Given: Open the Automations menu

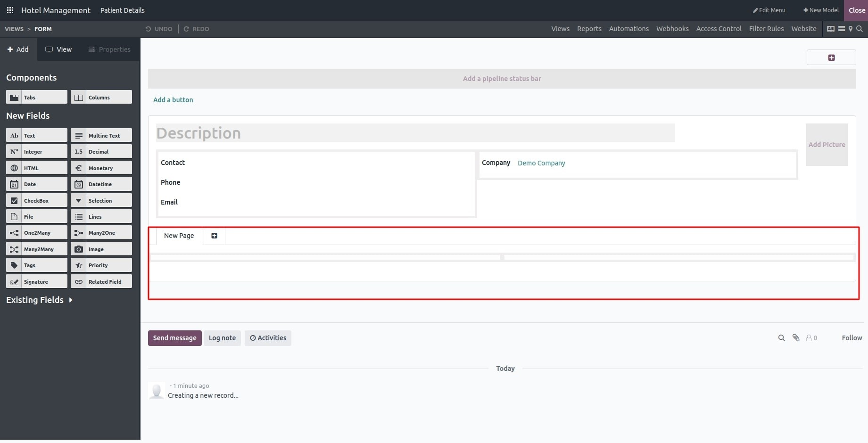Looking at the screenshot, I should [628, 29].
